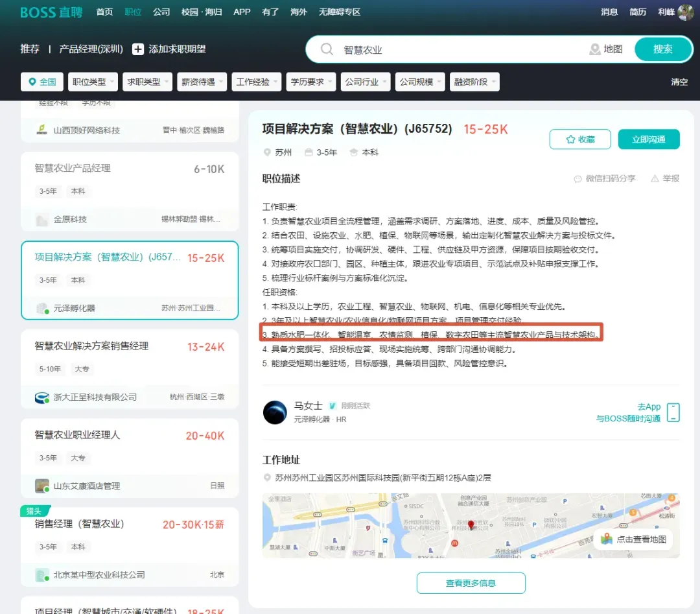Image resolution: width=700 pixels, height=614 pixels.
Task: Click the 举报 warning triangle icon
Action: tap(655, 178)
